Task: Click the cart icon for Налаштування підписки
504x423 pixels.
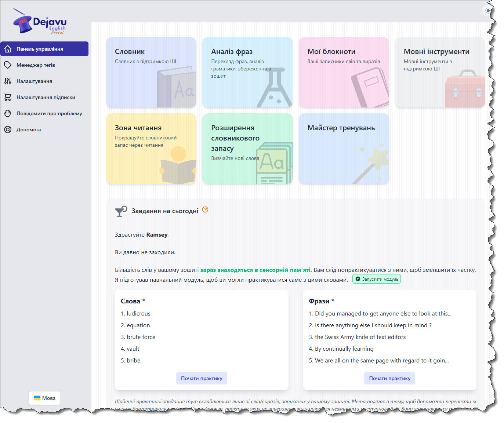Action: click(x=8, y=97)
